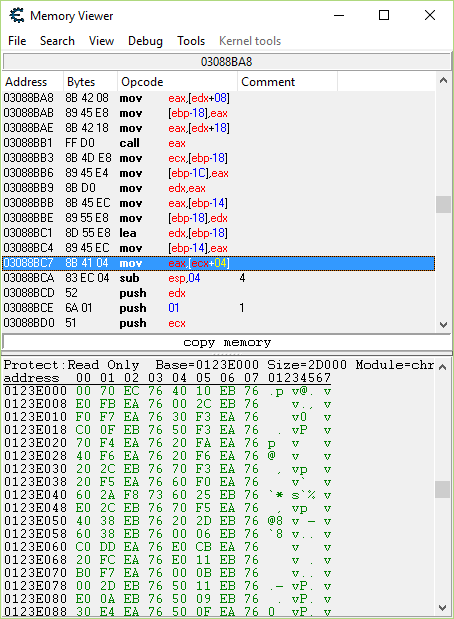
Task: Open the Search menu
Action: click(x=57, y=41)
